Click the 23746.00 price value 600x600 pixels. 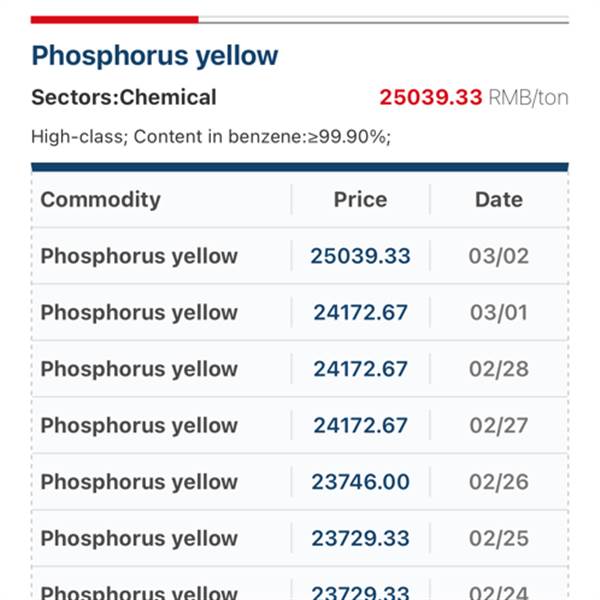[x=360, y=482]
